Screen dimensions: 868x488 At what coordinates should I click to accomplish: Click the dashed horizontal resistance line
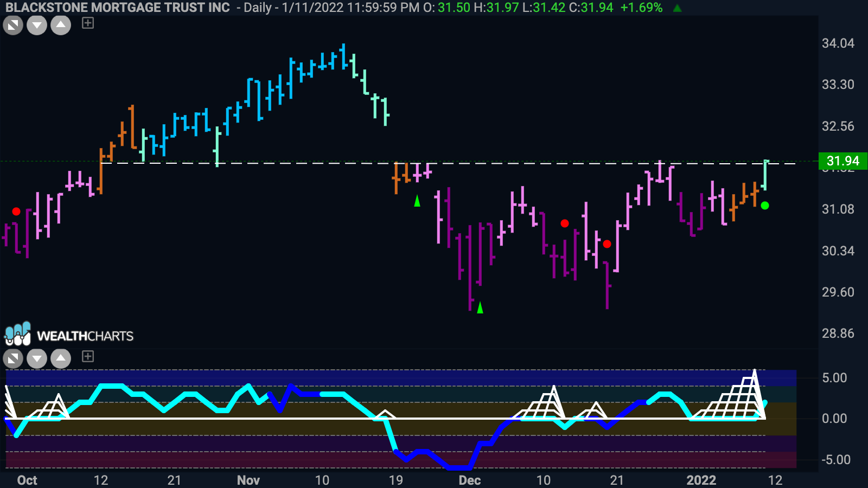point(448,163)
